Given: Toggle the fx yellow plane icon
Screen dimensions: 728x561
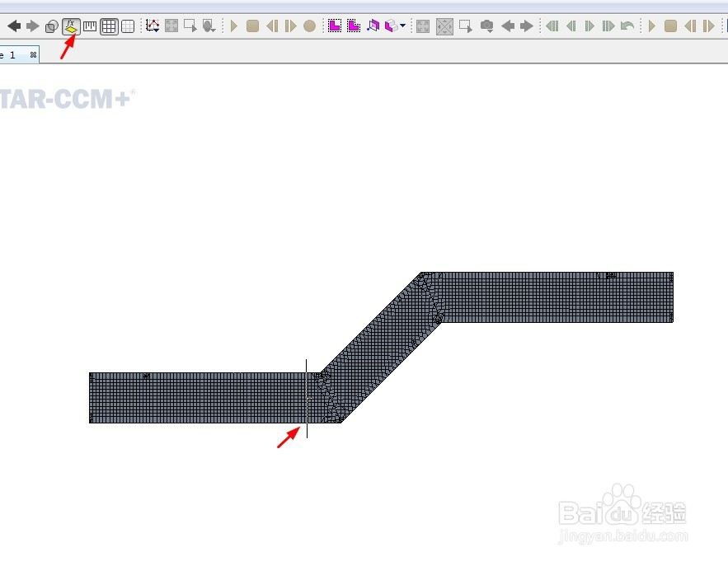Looking at the screenshot, I should click(71, 26).
